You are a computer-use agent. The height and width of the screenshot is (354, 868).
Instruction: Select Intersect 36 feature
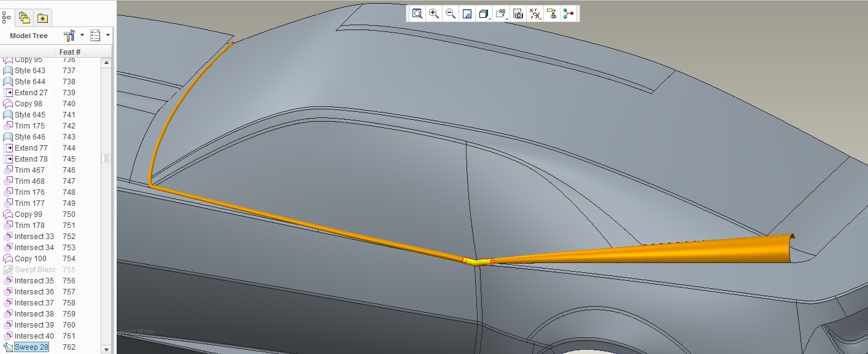click(34, 292)
